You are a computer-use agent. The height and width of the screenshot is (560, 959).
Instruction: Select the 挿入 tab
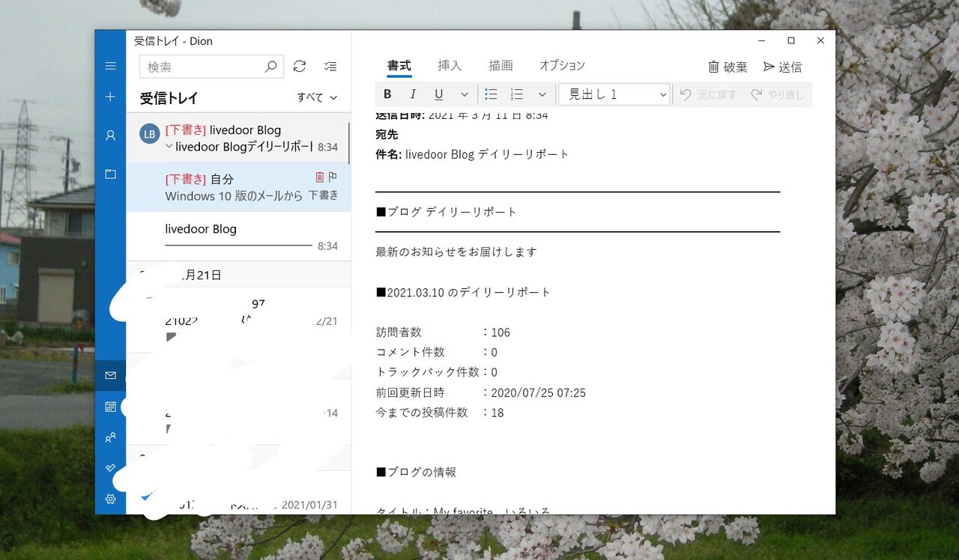(x=450, y=66)
